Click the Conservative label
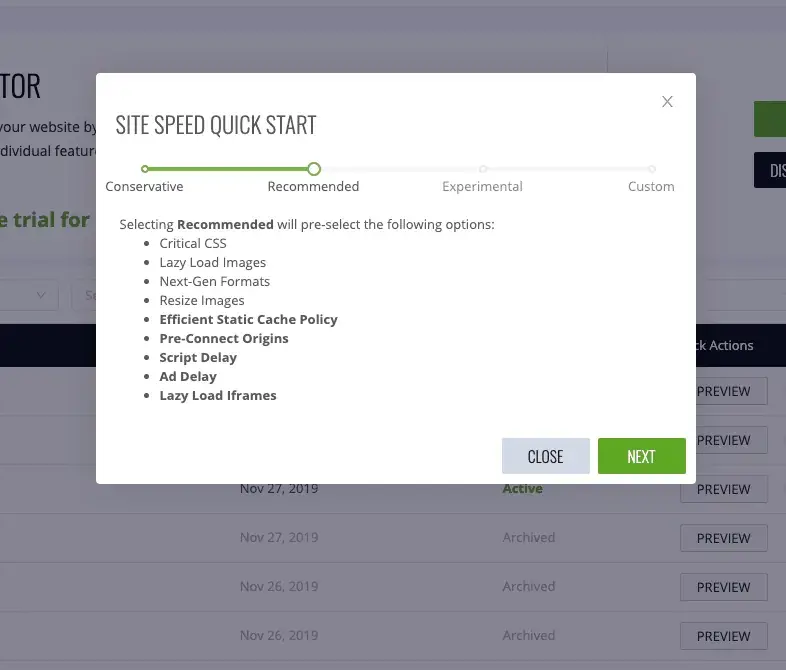The height and width of the screenshot is (670, 786). pyautogui.click(x=144, y=186)
